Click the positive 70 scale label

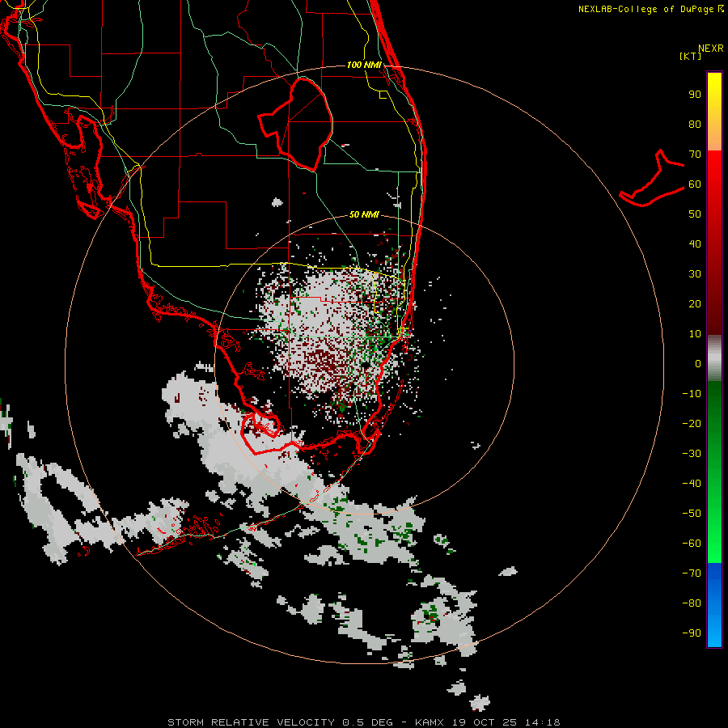click(695, 154)
